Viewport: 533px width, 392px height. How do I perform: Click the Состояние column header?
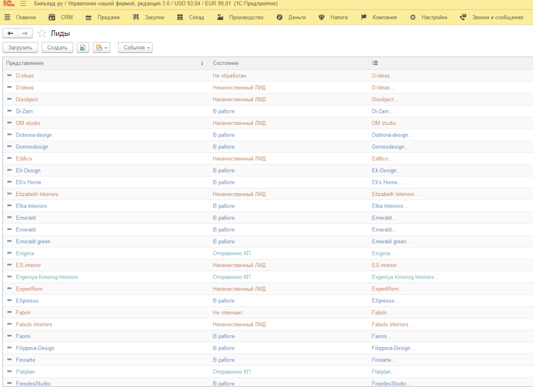pyautogui.click(x=289, y=63)
